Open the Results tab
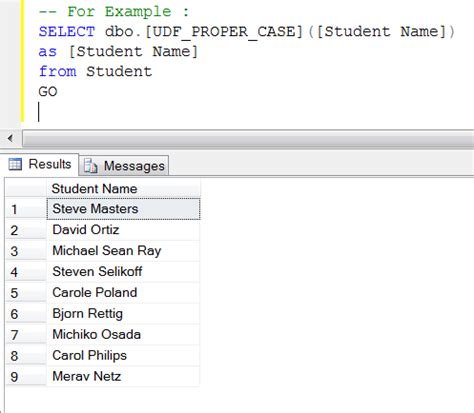 [41, 164]
